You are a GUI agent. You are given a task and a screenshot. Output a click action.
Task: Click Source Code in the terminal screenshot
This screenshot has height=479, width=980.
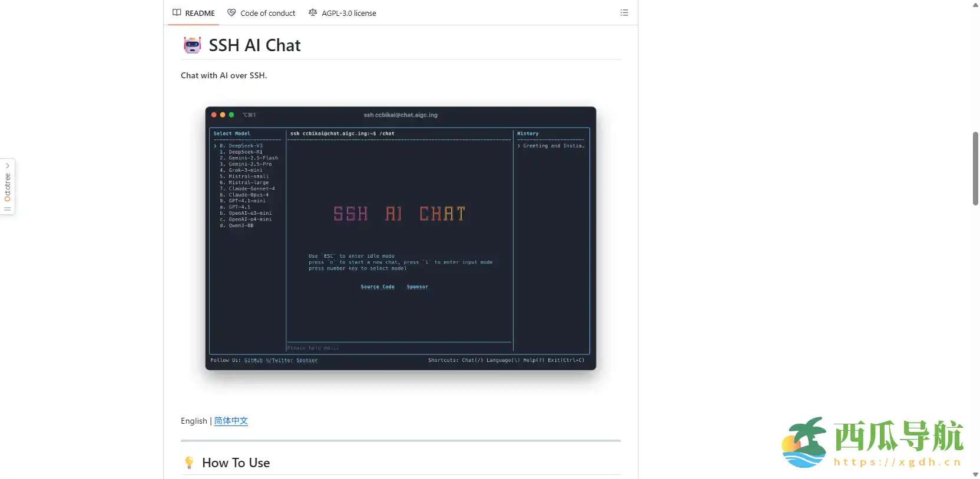tap(378, 287)
